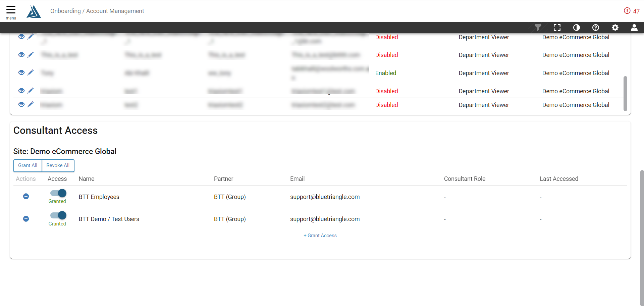Screen dimensions: 644x306
Task: Click the Grant All button
Action: 28,165
